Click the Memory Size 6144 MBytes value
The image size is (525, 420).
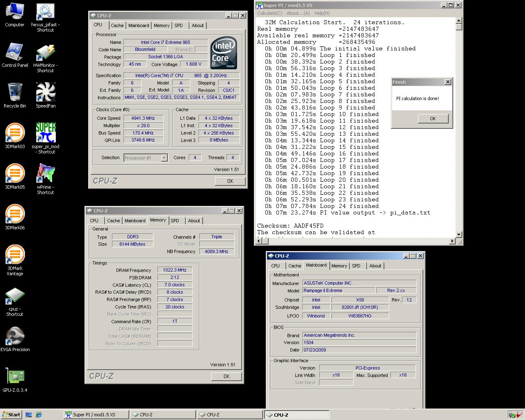click(132, 244)
